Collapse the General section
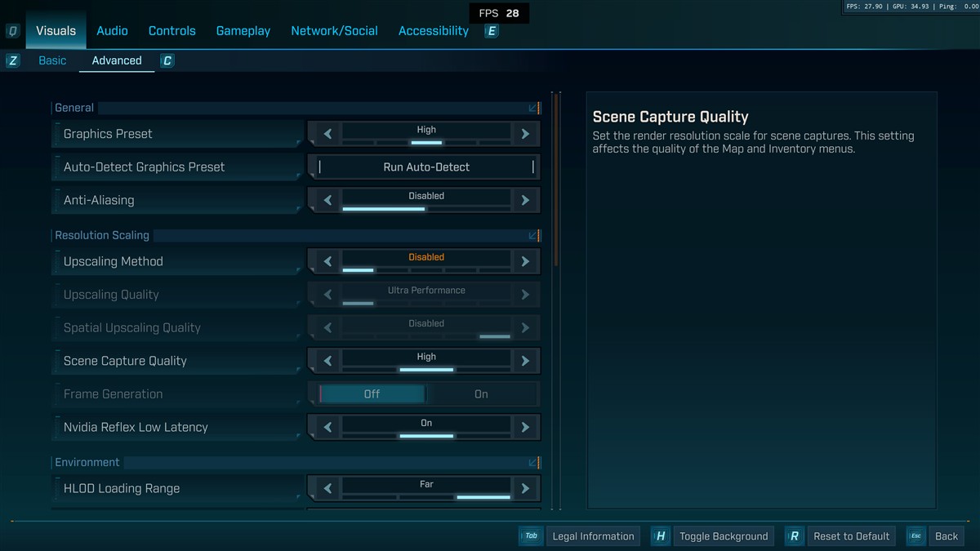This screenshot has height=551, width=980. pos(533,108)
